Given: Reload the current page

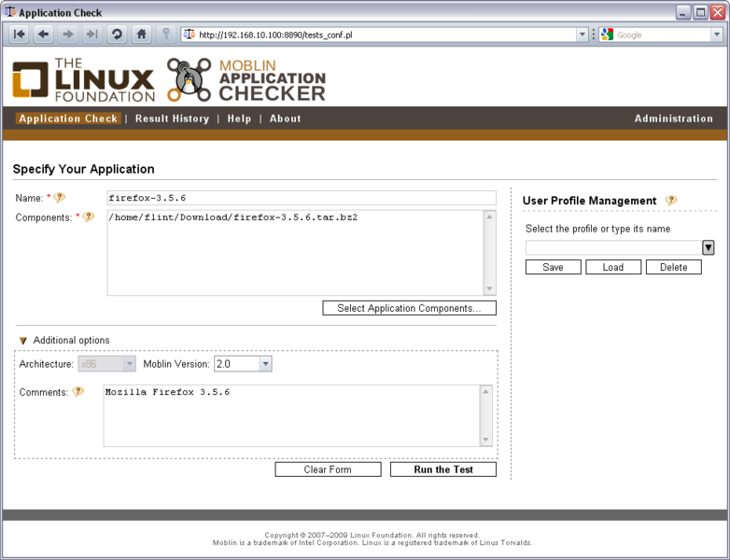Looking at the screenshot, I should point(117,35).
